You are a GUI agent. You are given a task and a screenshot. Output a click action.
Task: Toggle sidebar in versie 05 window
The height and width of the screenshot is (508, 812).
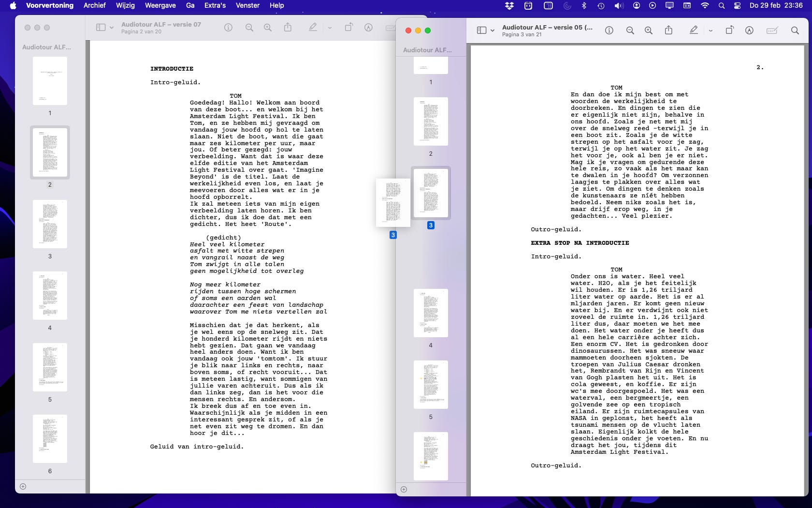tap(481, 30)
